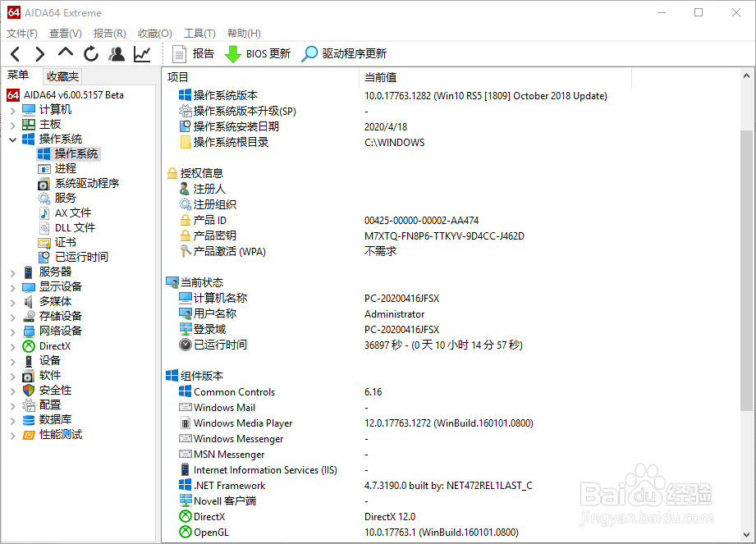756x544 pixels.
Task: Select 进程 in the tree
Action: coord(65,169)
